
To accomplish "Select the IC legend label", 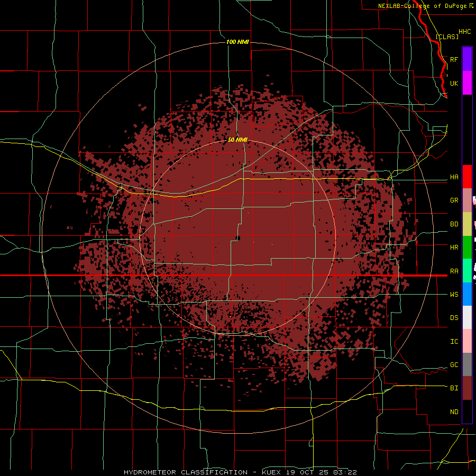I will pyautogui.click(x=454, y=342).
